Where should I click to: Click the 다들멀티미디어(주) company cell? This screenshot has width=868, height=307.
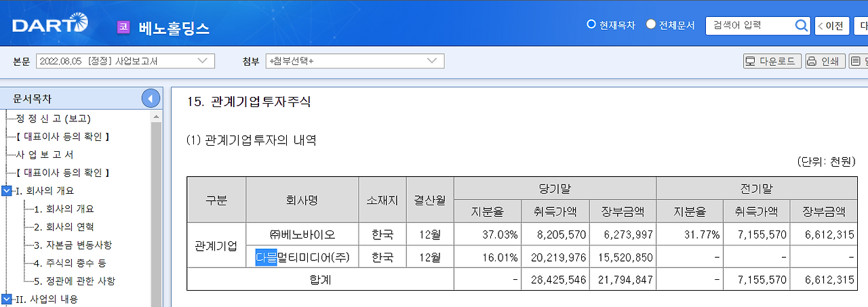click(x=302, y=257)
